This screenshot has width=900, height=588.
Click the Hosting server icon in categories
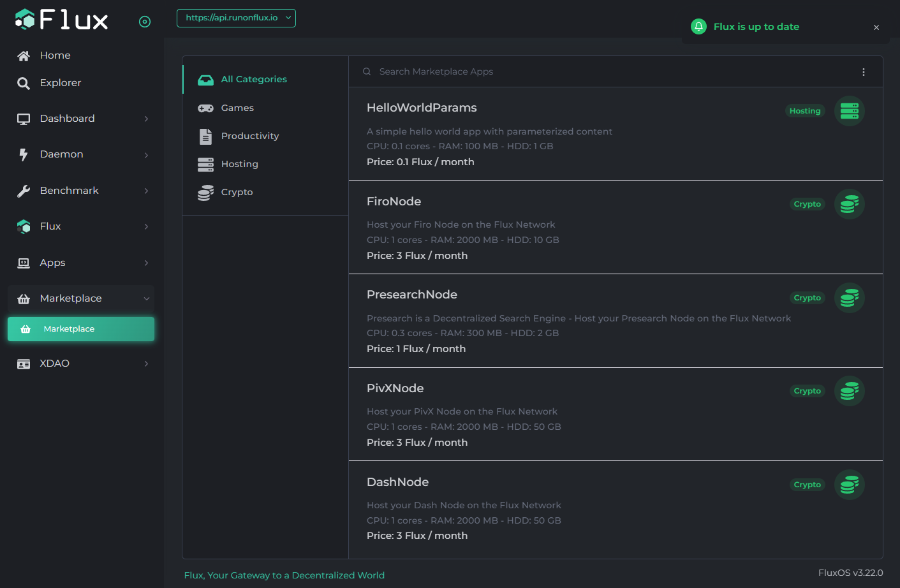(205, 165)
